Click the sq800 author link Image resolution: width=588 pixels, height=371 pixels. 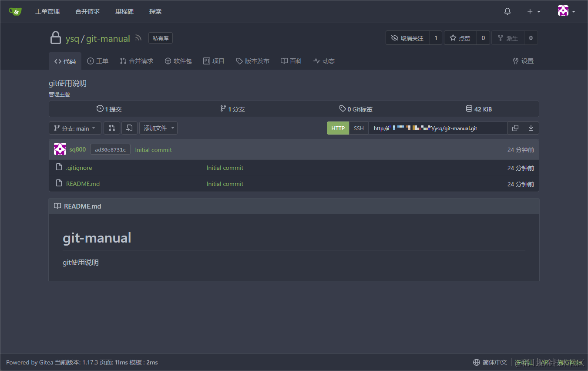point(77,149)
